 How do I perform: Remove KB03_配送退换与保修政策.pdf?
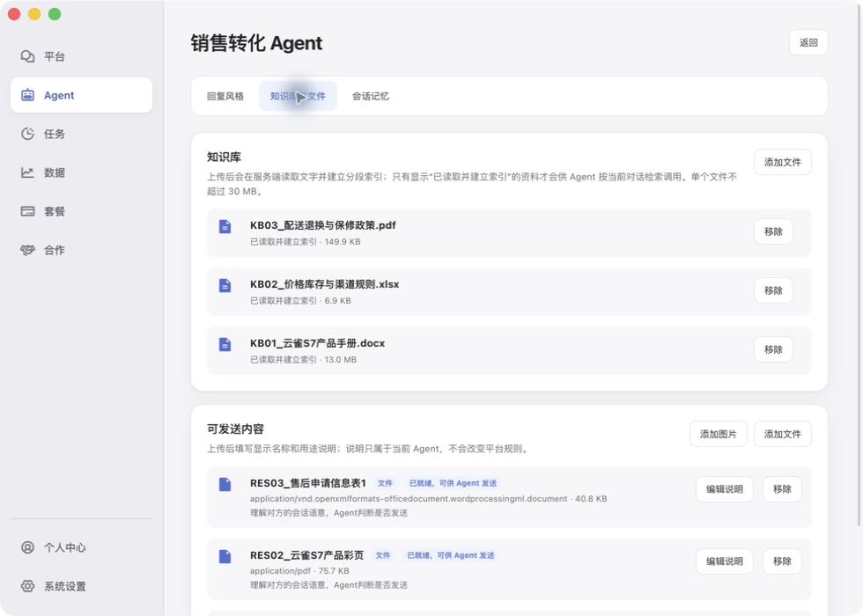click(x=773, y=231)
